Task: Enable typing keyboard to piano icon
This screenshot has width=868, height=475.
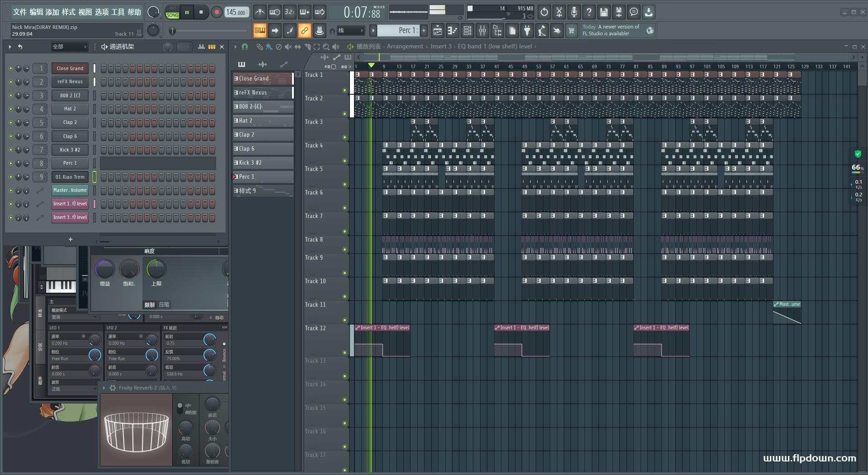Action: click(260, 31)
